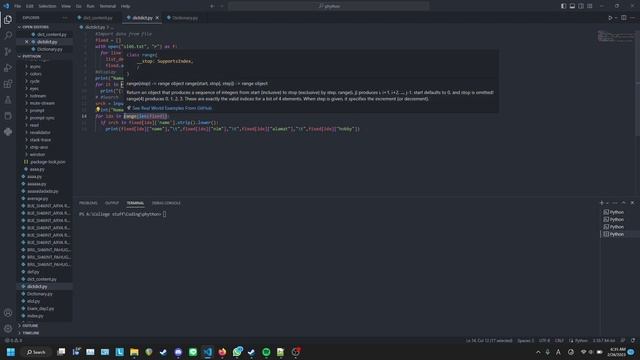Click the UTF-8 encoding status item
Viewport: 640px width, 360px height.
(x=544, y=340)
